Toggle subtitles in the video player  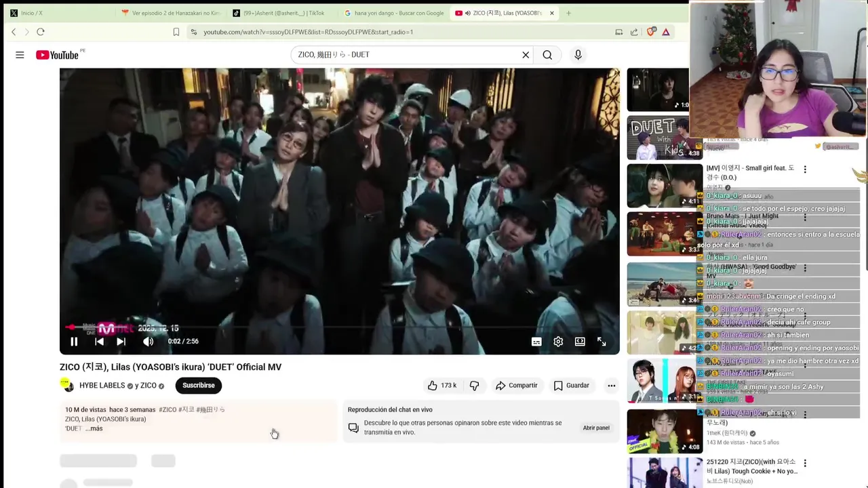pyautogui.click(x=536, y=342)
